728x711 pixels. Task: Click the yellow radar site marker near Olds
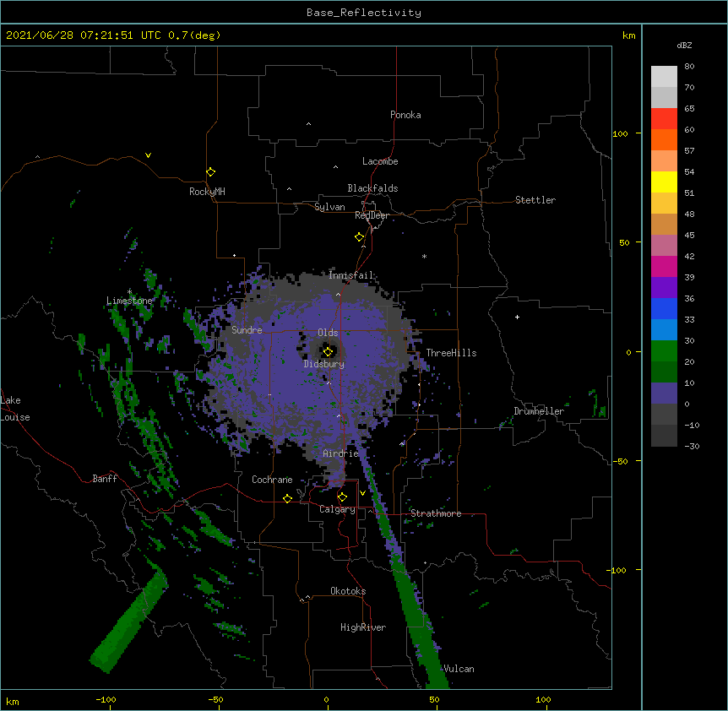(328, 351)
